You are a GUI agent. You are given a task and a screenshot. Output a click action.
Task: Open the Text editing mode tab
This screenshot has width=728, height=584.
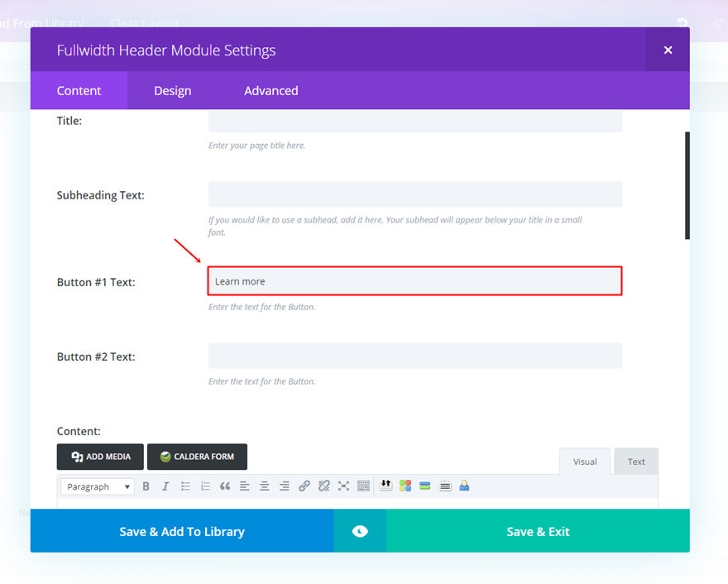tap(635, 461)
